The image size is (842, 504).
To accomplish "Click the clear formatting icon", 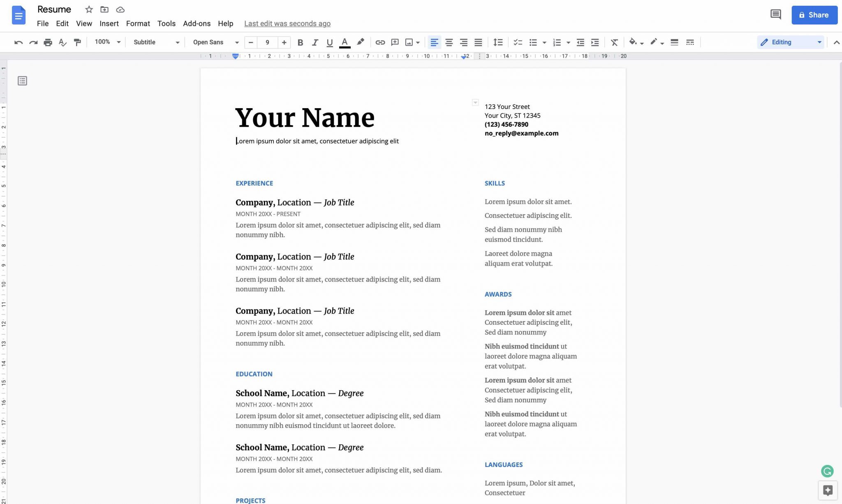I will point(614,42).
